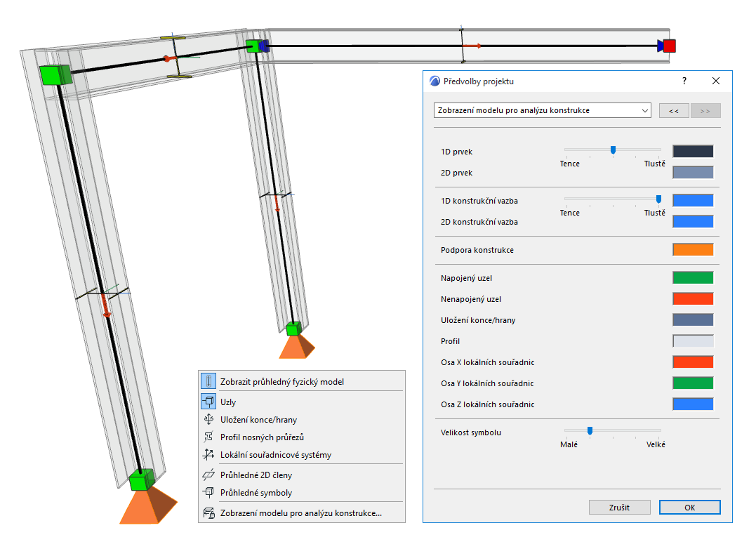Toggle the Uzly nodes icon
The height and width of the screenshot is (549, 756).
[x=208, y=401]
